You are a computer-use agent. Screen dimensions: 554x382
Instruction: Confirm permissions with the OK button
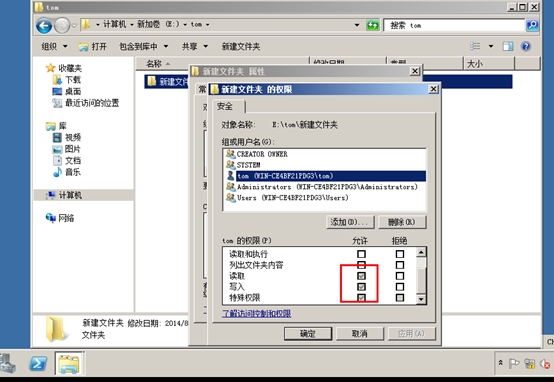coord(308,334)
